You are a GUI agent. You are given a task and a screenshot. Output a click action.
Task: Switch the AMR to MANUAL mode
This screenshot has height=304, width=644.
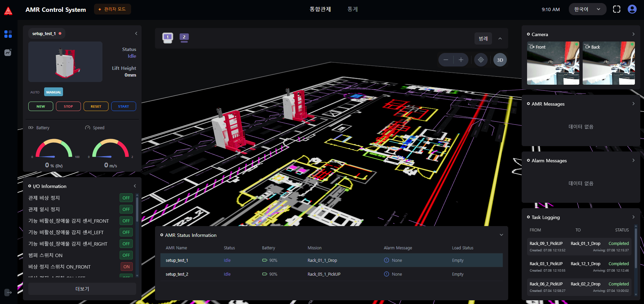(54, 92)
